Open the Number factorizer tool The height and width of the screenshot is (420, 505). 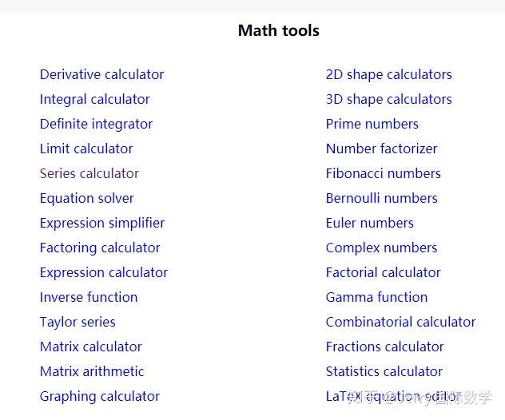point(381,149)
